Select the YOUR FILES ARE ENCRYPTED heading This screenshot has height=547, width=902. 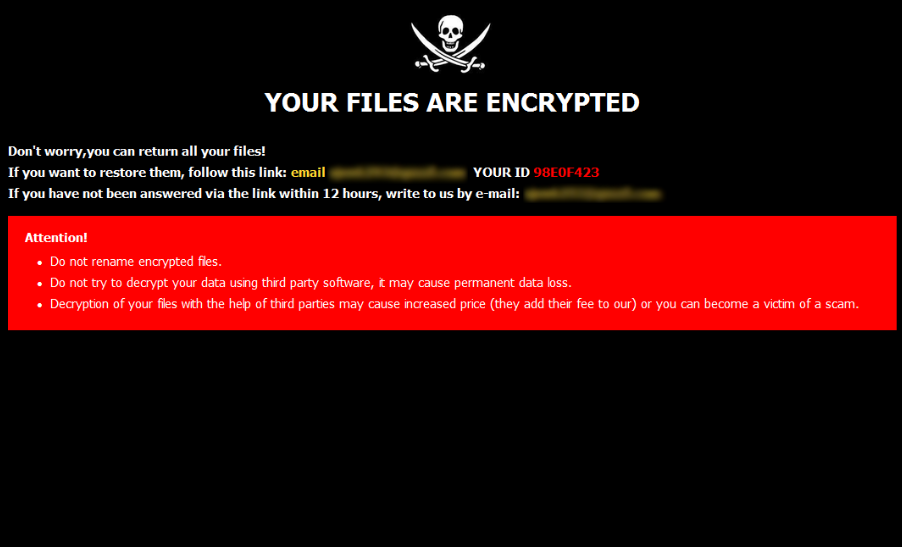click(452, 103)
